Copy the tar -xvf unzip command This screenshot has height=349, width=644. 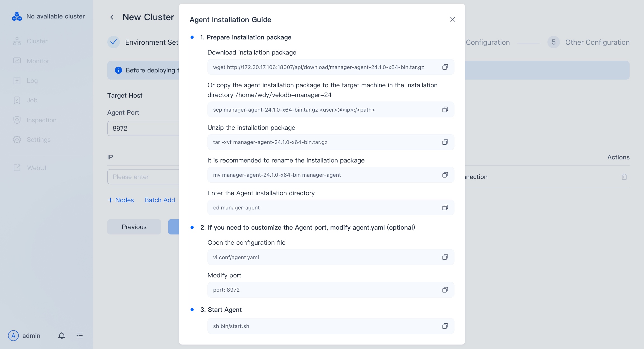pos(445,142)
